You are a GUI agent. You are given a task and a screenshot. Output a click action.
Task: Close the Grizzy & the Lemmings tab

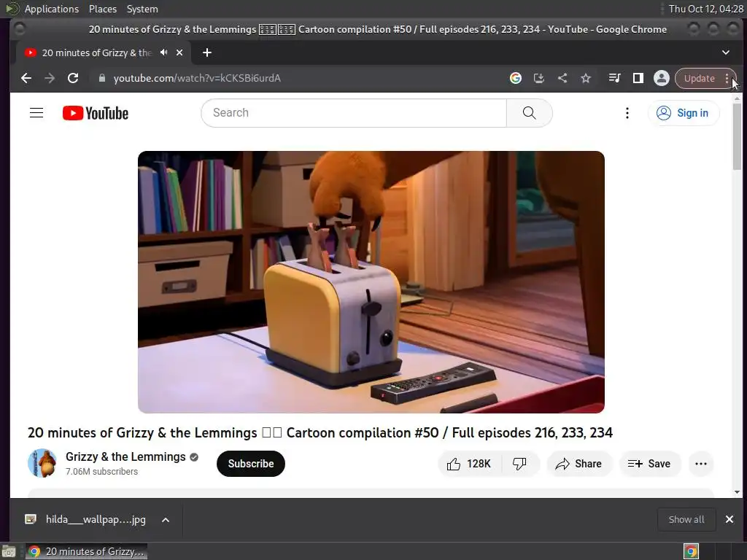pos(179,52)
